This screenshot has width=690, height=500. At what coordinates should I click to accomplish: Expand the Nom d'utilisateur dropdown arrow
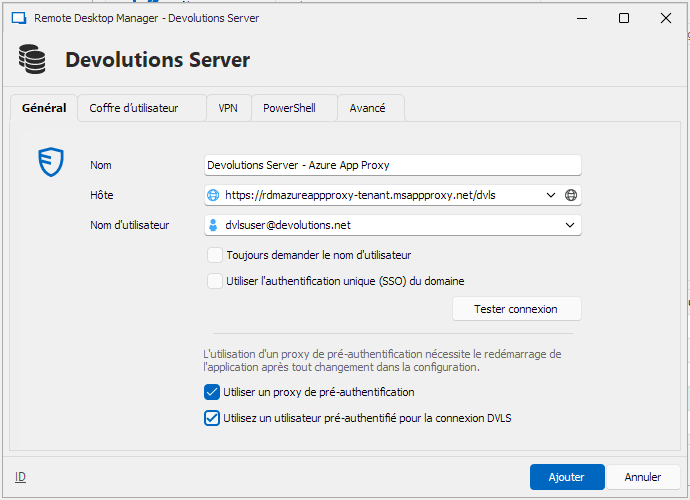[570, 225]
